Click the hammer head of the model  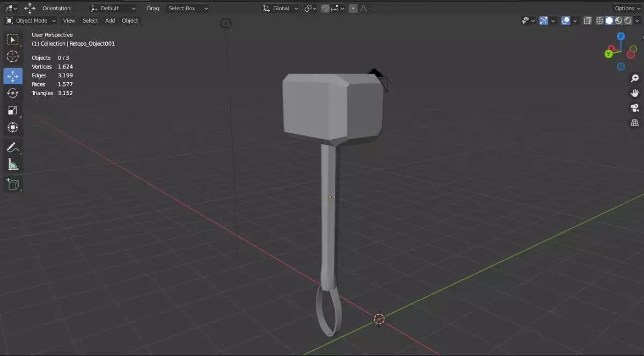333,109
